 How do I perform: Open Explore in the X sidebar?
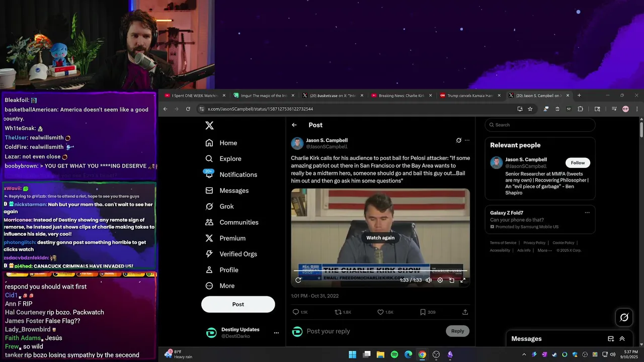[223, 158]
